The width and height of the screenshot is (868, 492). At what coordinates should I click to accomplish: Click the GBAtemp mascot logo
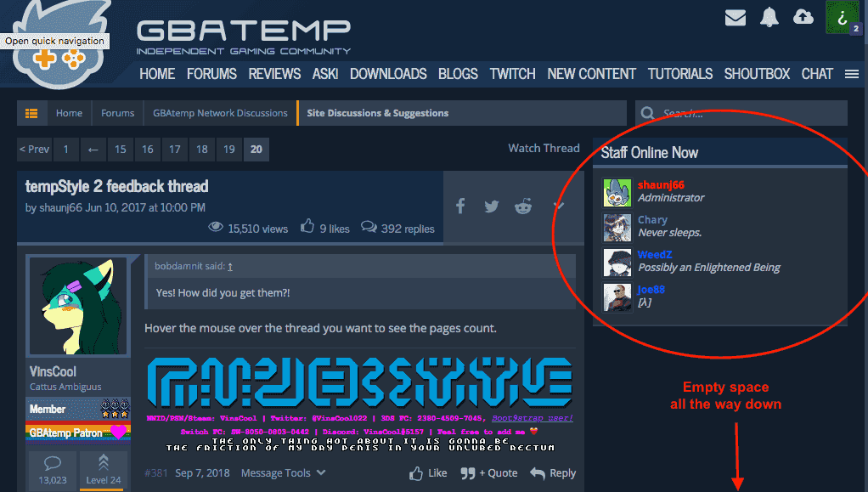59,44
